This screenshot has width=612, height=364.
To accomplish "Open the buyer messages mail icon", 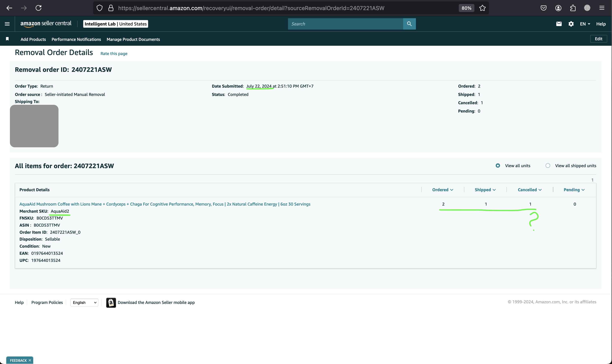I will tap(559, 24).
